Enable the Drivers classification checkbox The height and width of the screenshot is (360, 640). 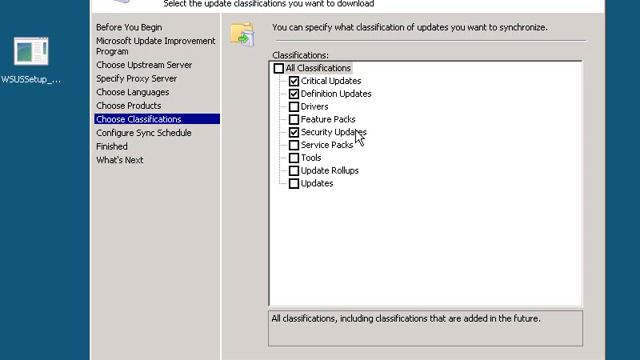(294, 107)
